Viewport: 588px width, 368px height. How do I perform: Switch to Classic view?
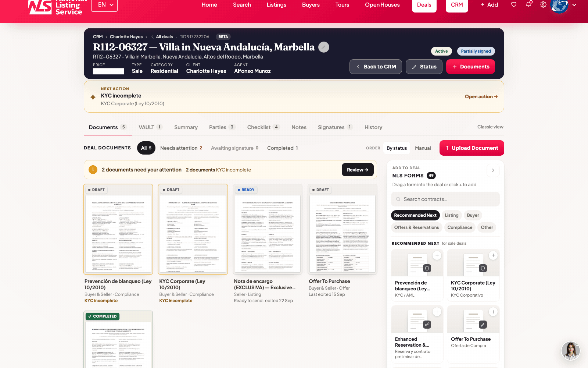click(490, 127)
